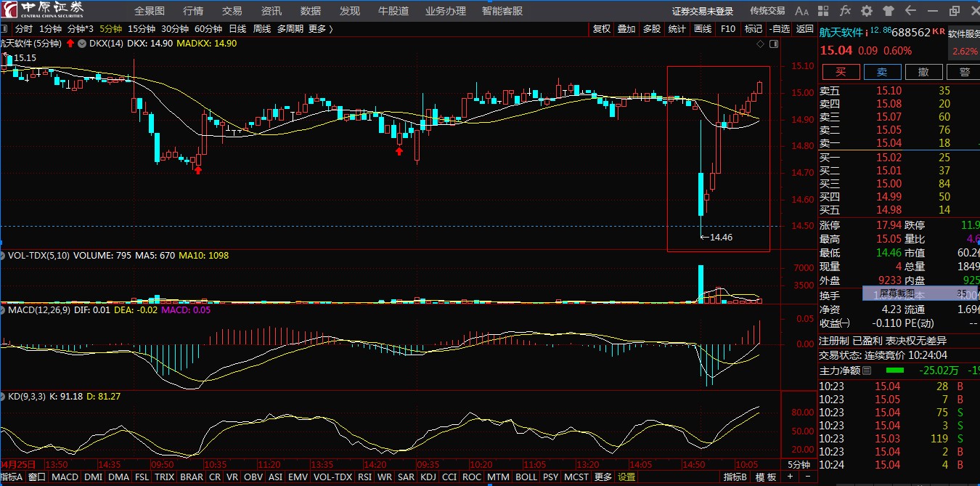
Task: Open the 牛股道 menu
Action: [x=393, y=11]
